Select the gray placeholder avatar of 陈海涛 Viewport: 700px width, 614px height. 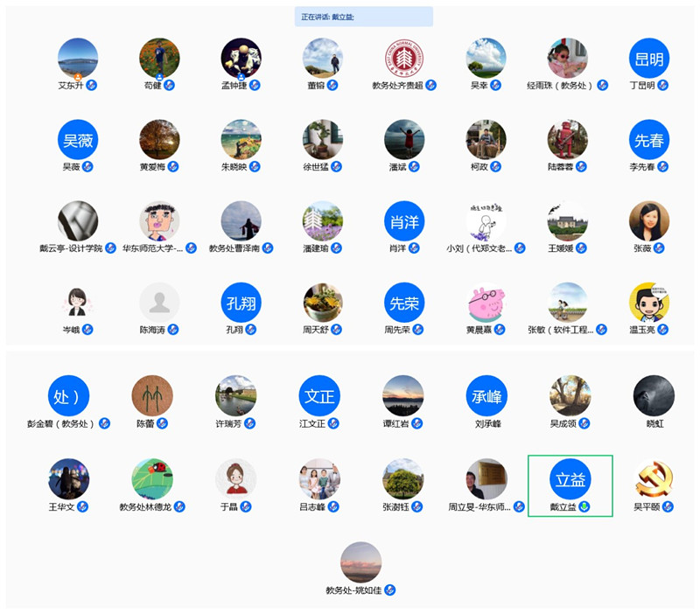click(x=158, y=303)
